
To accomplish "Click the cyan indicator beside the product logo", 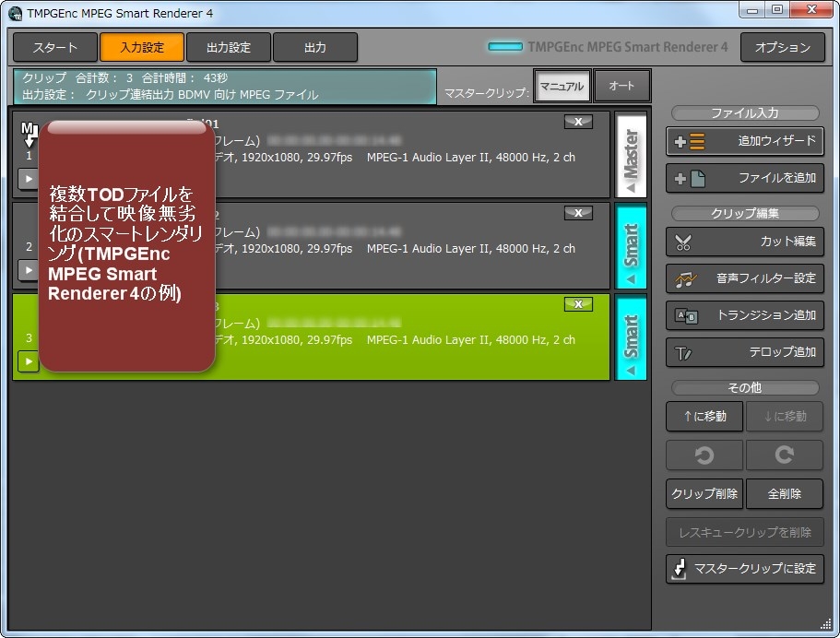I will (x=505, y=47).
